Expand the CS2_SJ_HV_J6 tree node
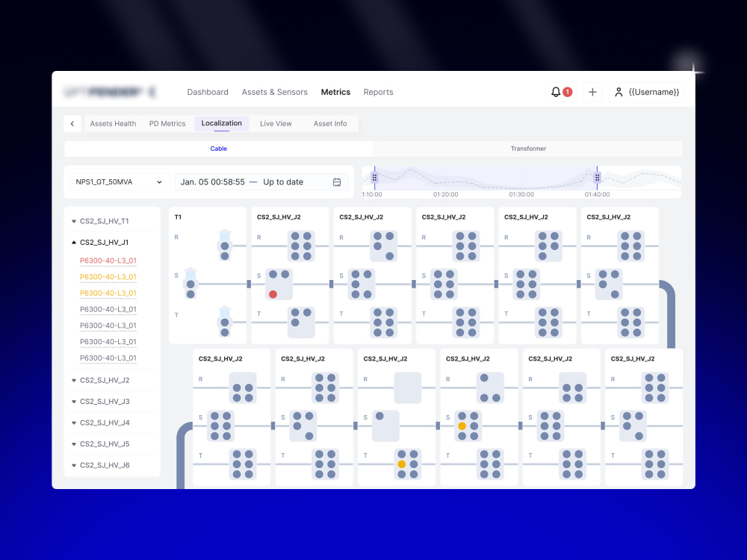Image resolution: width=747 pixels, height=560 pixels. pos(74,465)
